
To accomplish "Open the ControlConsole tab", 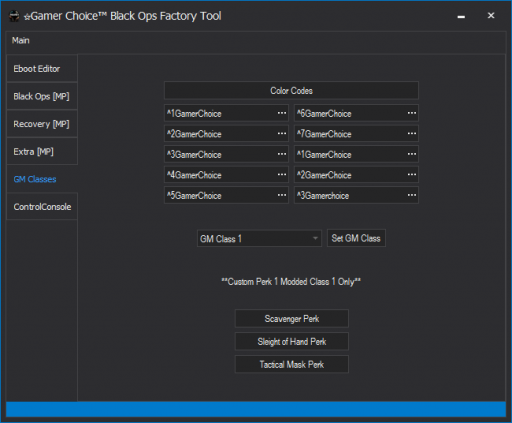I will coord(42,207).
